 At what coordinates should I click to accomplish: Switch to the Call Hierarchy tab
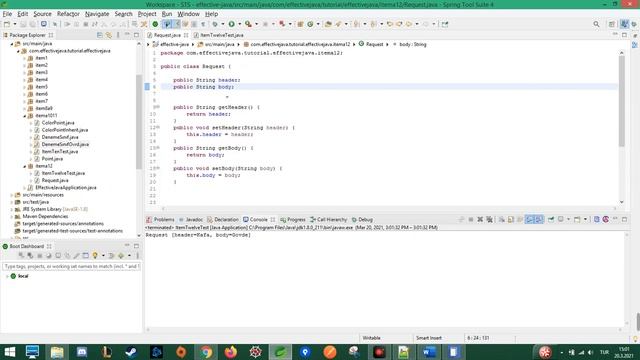[x=329, y=220]
